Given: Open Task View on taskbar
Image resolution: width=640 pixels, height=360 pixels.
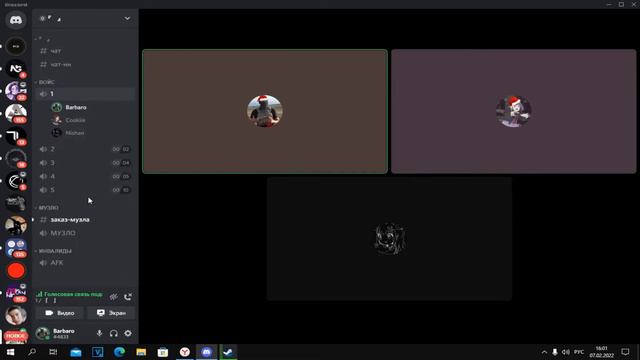Looking at the screenshot, I should [x=53, y=352].
